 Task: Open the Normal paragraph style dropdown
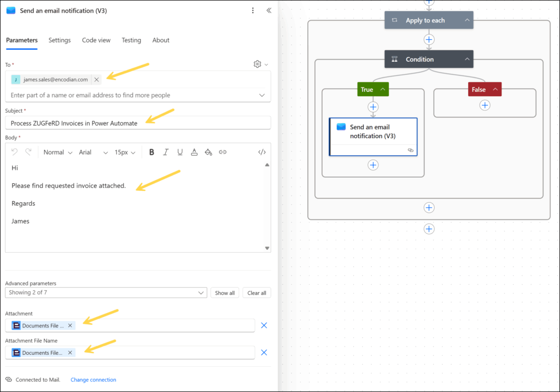[58, 153]
